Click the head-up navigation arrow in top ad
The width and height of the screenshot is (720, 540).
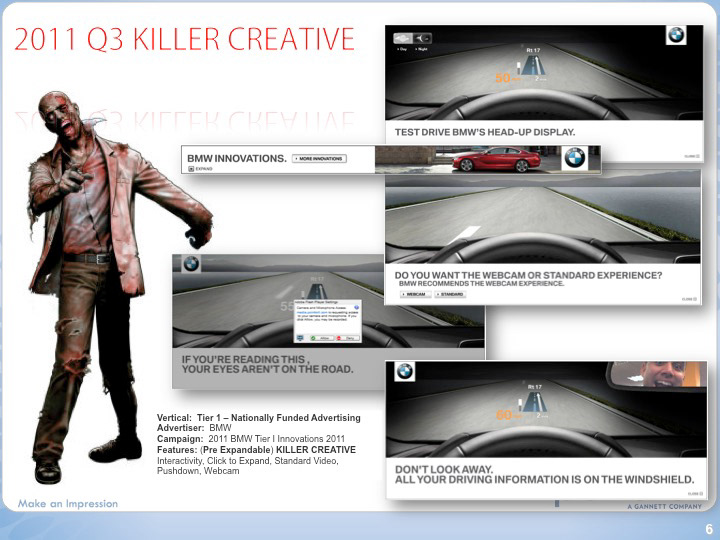(x=534, y=65)
